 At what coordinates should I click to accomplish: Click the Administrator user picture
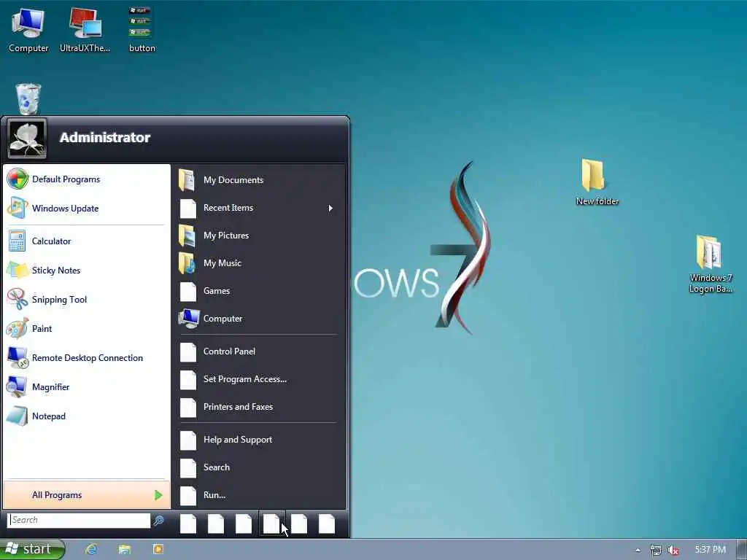click(27, 139)
